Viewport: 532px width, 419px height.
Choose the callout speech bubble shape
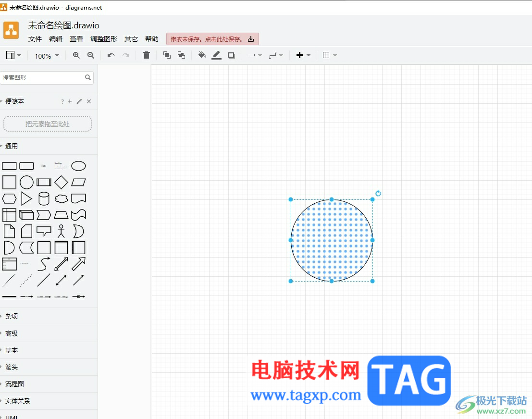[44, 231]
